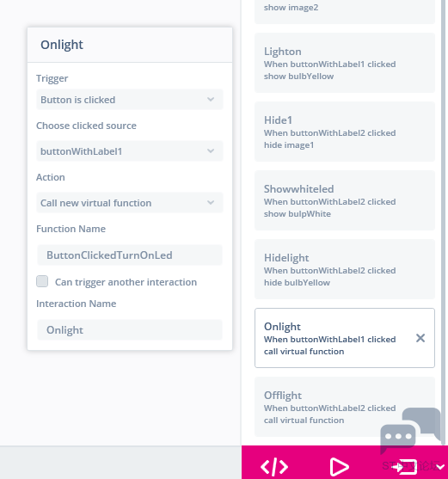Expand the Trigger dropdown
The image size is (448, 479).
point(130,100)
